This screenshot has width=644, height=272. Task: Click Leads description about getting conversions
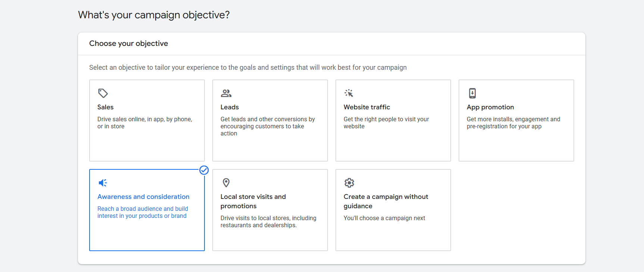pyautogui.click(x=268, y=126)
